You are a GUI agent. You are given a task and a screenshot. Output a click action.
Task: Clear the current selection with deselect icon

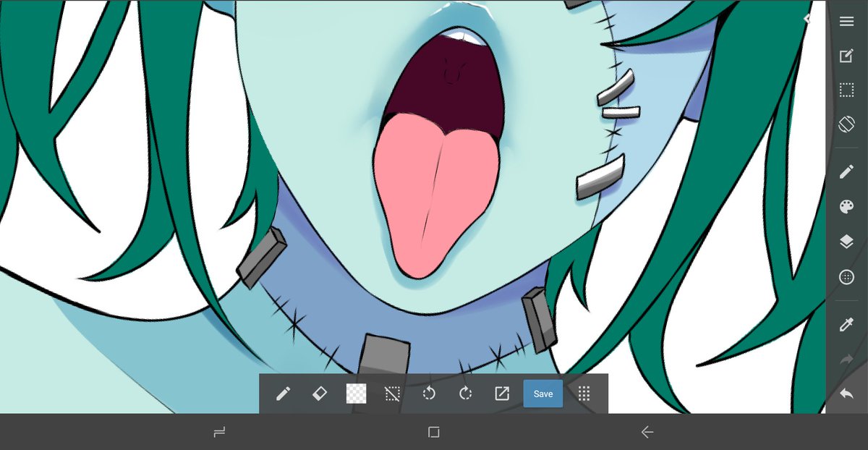click(x=391, y=394)
